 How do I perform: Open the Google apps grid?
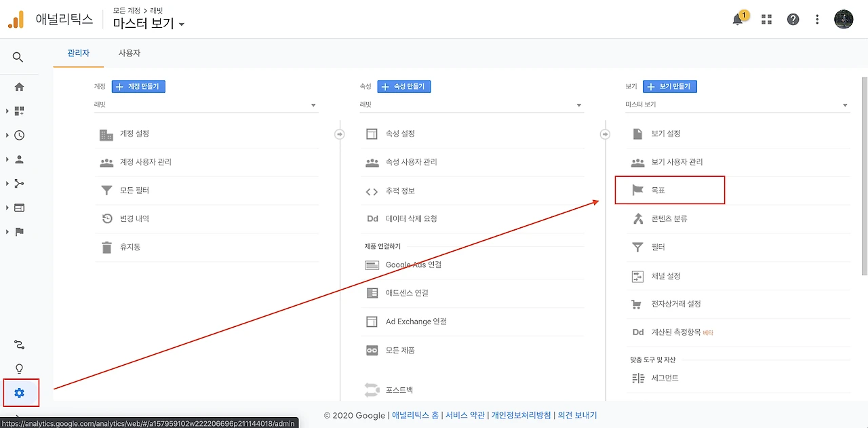[x=767, y=20]
